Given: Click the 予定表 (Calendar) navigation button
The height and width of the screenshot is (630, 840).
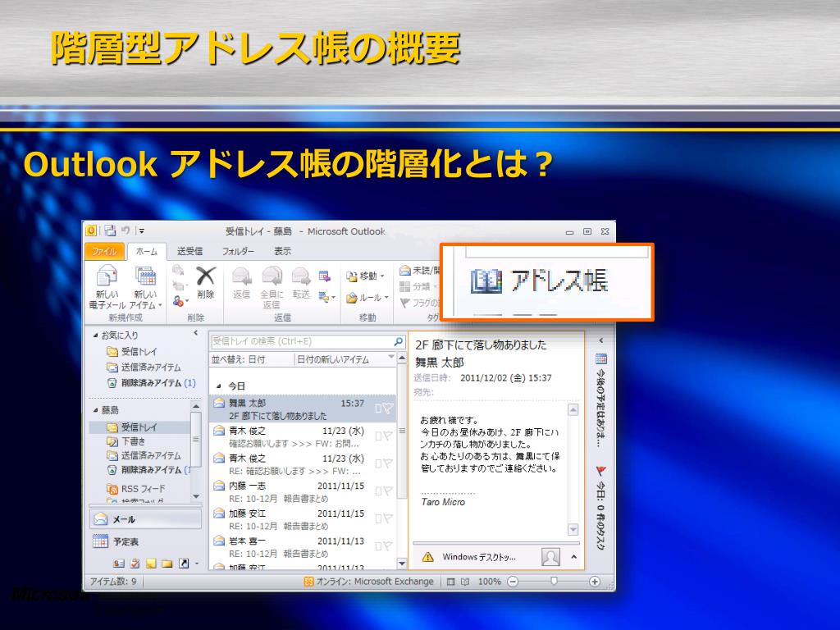Looking at the screenshot, I should coord(145,541).
